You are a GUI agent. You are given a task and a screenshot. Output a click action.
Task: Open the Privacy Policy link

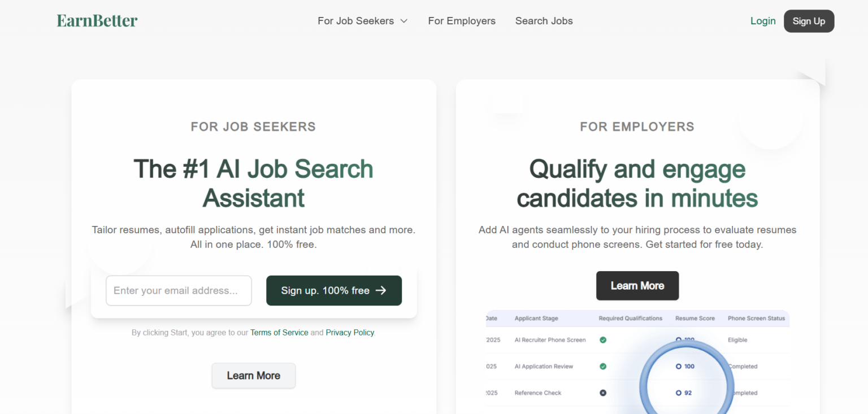tap(349, 332)
